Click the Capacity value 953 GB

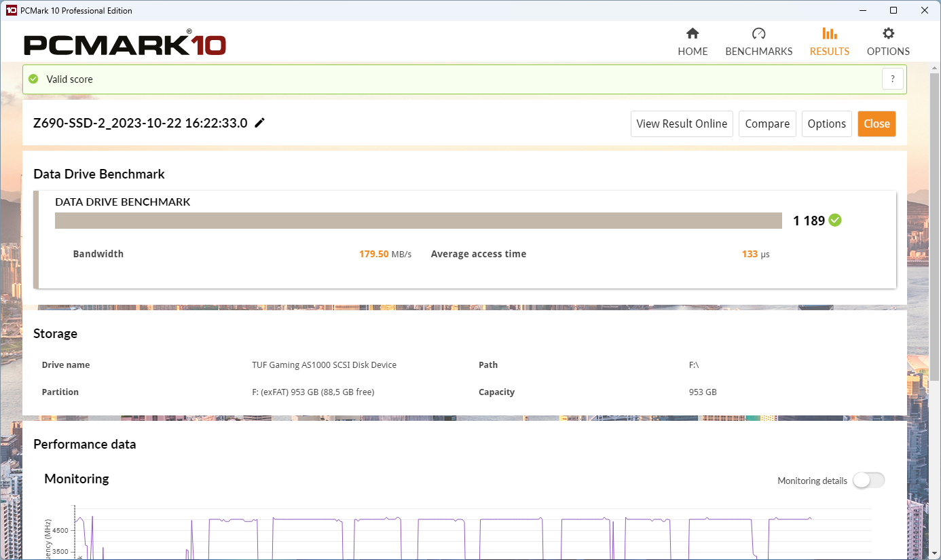tap(703, 392)
